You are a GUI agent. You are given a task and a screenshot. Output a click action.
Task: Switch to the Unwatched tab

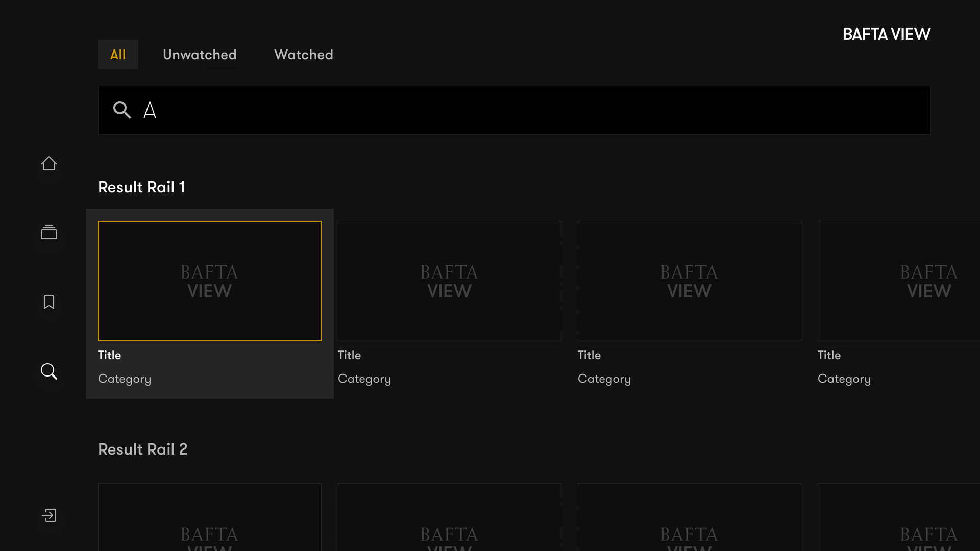click(200, 55)
